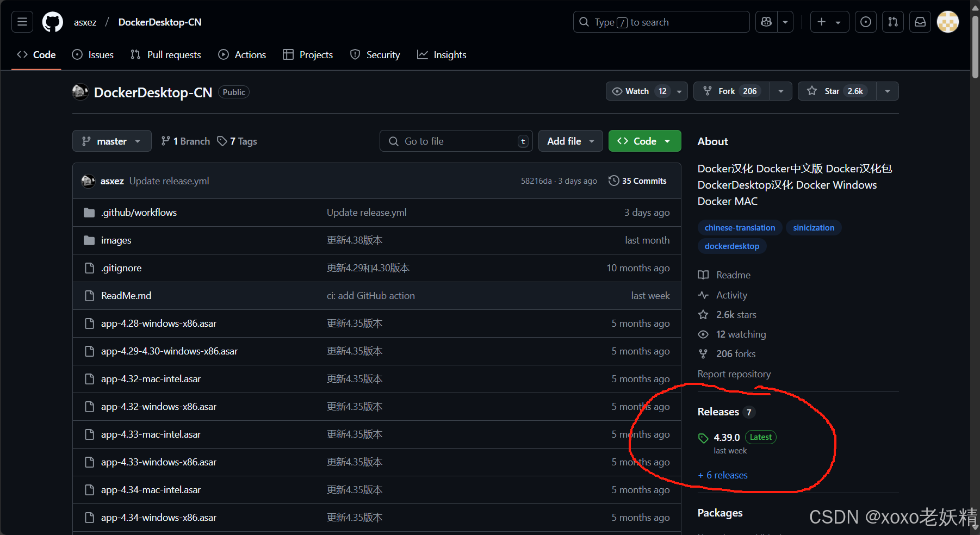The height and width of the screenshot is (535, 980).
Task: Click the + 6 releases link
Action: point(723,475)
